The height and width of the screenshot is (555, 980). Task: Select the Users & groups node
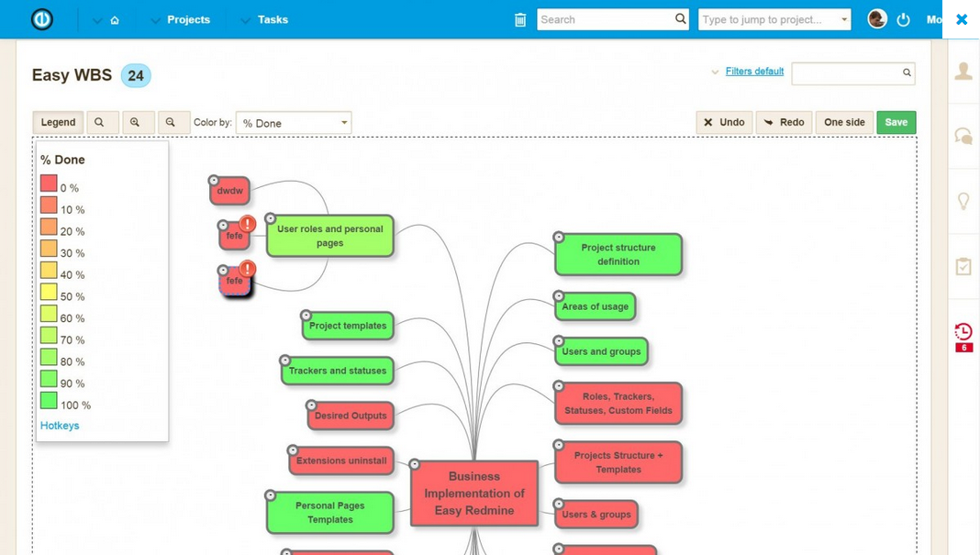pyautogui.click(x=596, y=515)
